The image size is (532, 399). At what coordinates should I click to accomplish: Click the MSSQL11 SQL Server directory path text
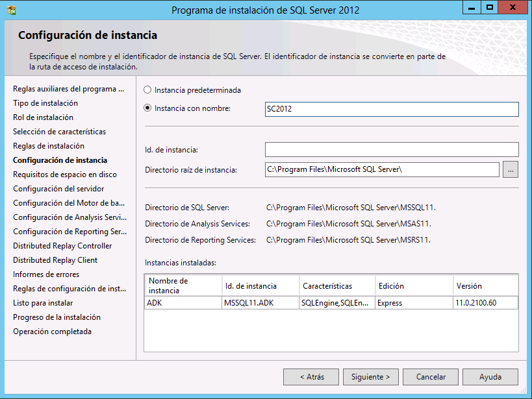[x=351, y=208]
